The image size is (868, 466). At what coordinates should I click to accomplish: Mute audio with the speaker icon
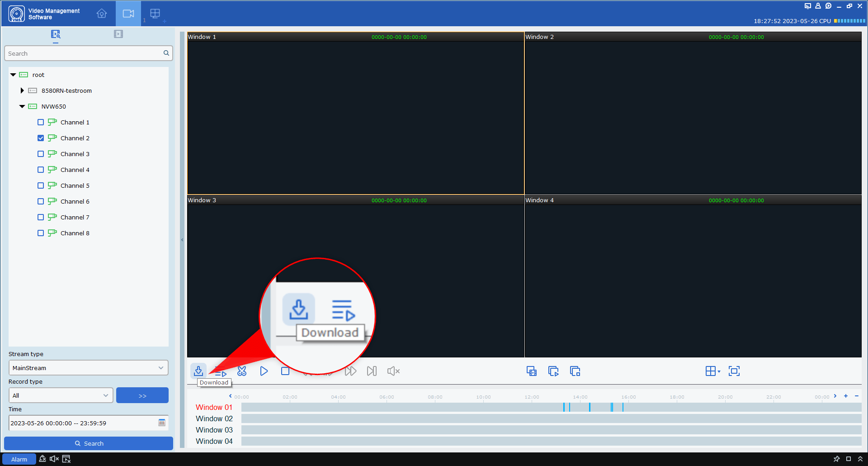pyautogui.click(x=393, y=371)
